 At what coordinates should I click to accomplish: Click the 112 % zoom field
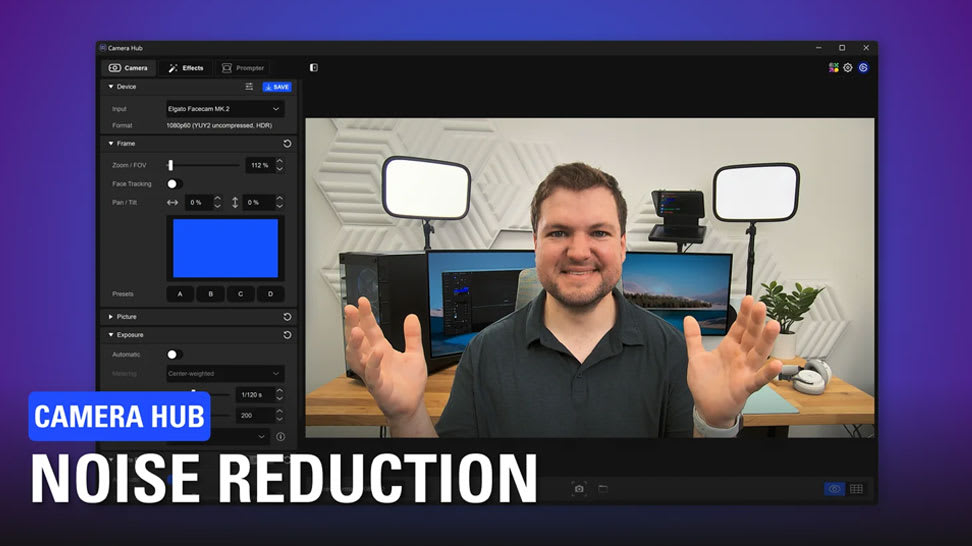point(260,165)
